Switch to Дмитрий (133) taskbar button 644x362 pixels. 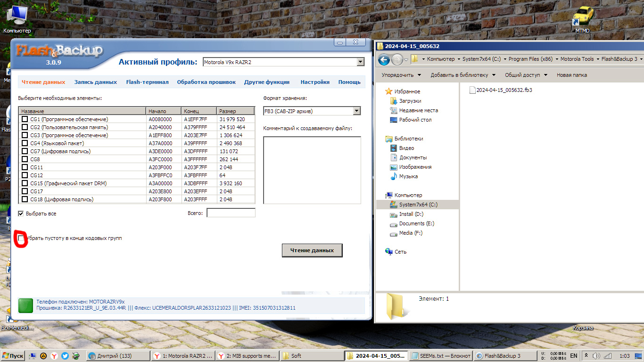point(118,356)
